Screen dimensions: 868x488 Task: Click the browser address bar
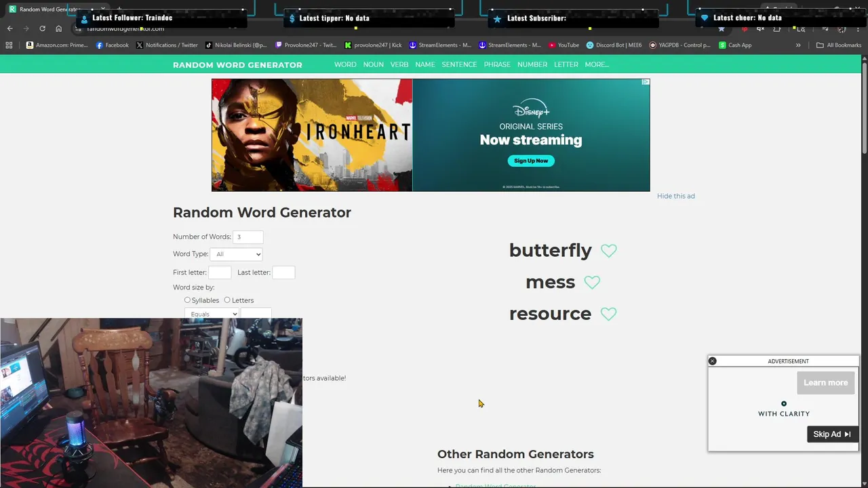click(393, 28)
